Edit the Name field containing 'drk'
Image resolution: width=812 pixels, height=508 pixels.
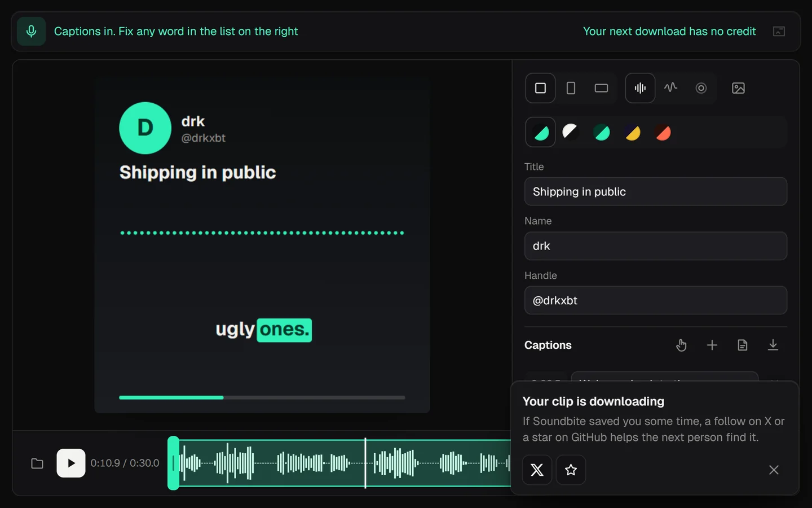tap(656, 246)
